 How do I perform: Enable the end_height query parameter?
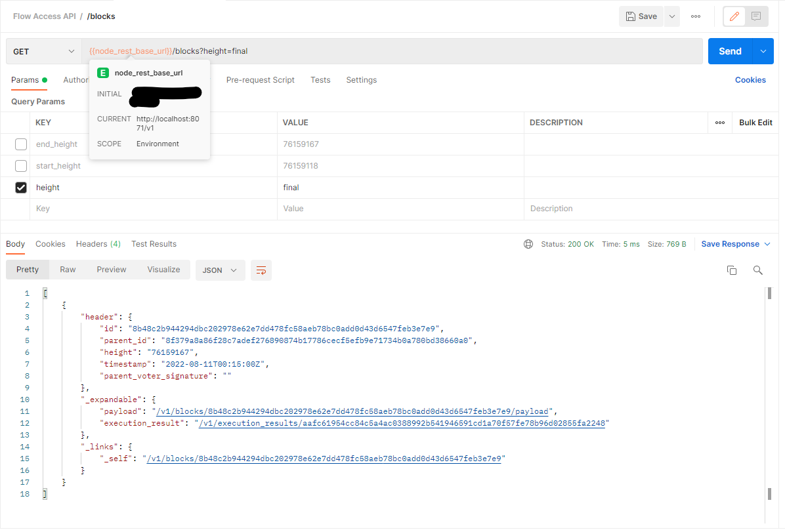pyautogui.click(x=20, y=144)
